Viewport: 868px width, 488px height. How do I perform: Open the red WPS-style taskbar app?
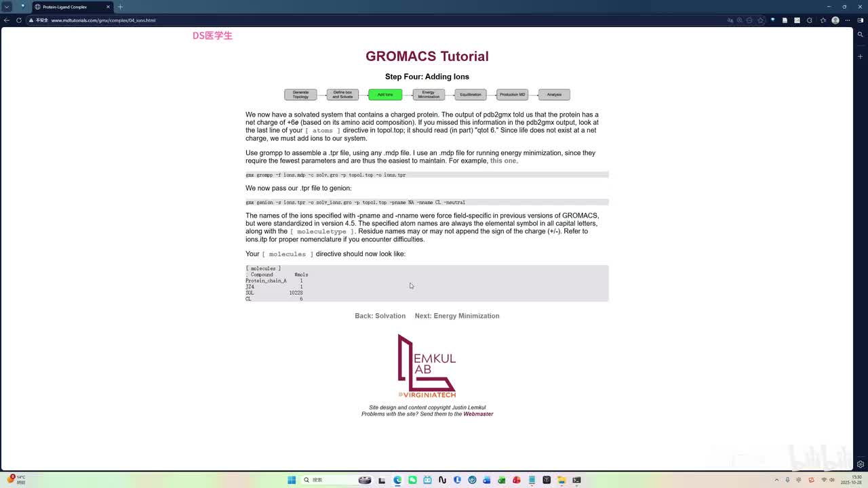pyautogui.click(x=517, y=480)
